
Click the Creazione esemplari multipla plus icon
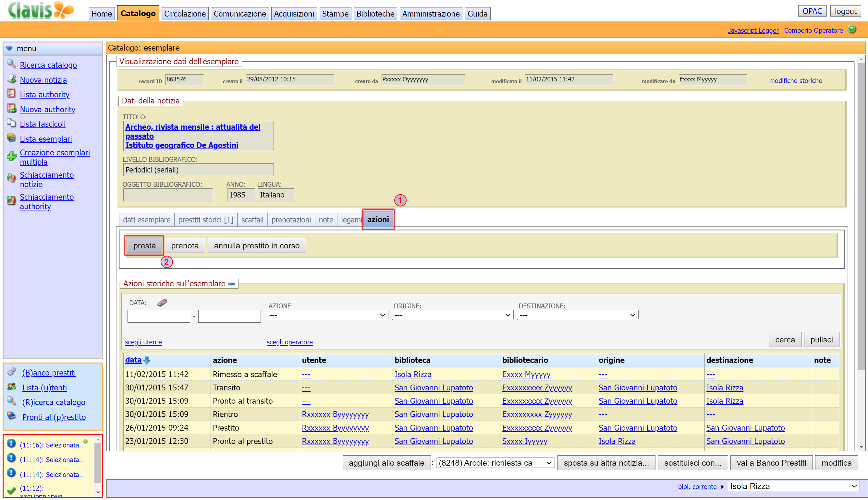click(x=11, y=157)
